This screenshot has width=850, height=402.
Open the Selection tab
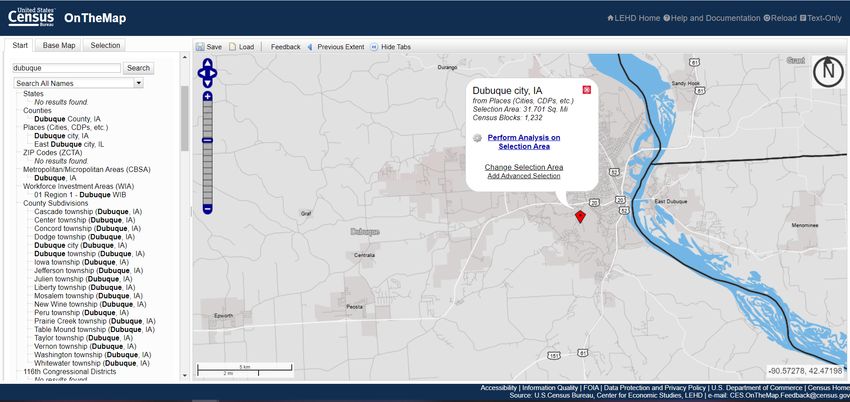pyautogui.click(x=105, y=46)
